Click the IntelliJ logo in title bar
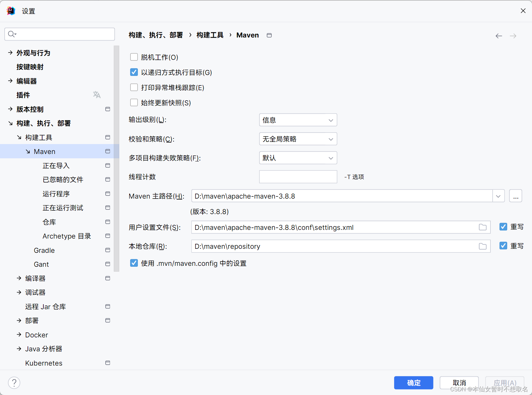This screenshot has height=395, width=532. (x=11, y=11)
